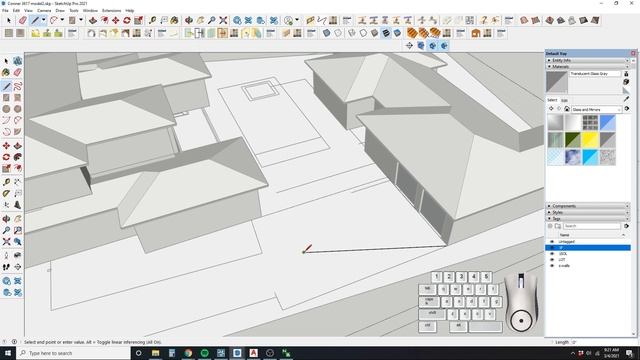Screen dimensions: 640x360
Task: Click the Add Tag folder icon in Tags panel
Action: pos(558,226)
